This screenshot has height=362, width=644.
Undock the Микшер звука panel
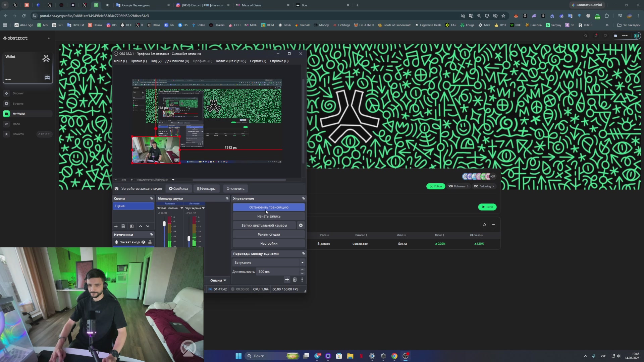point(227,198)
